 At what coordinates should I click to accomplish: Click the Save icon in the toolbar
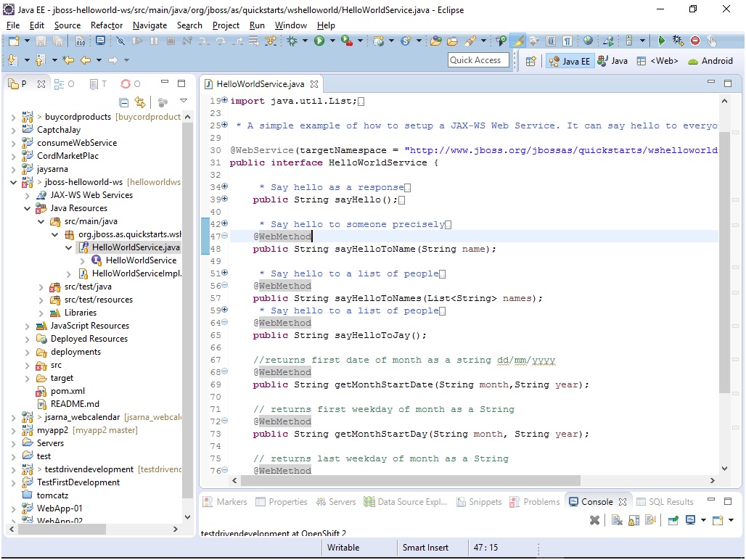41,41
